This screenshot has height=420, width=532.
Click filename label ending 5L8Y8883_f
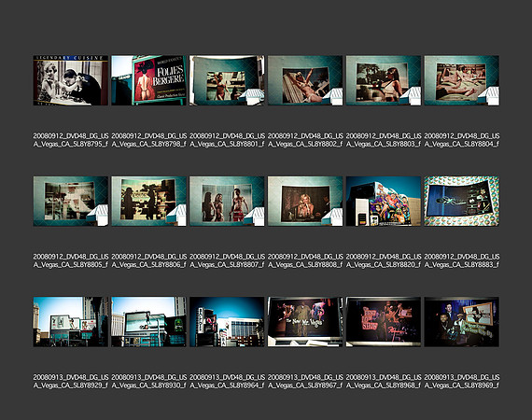pos(462,260)
